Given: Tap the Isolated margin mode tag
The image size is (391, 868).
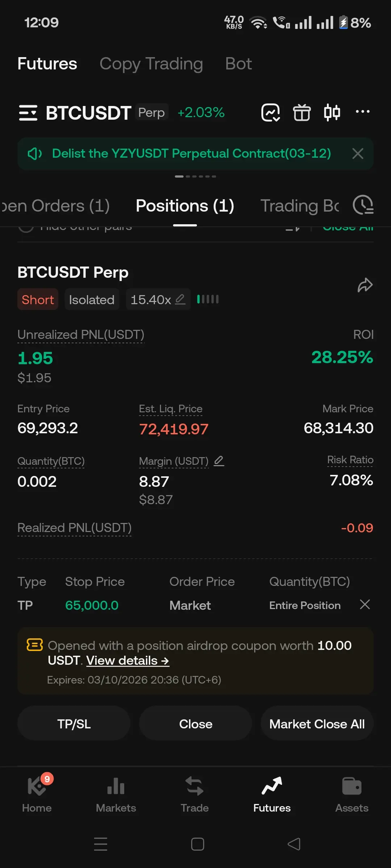Looking at the screenshot, I should (92, 299).
